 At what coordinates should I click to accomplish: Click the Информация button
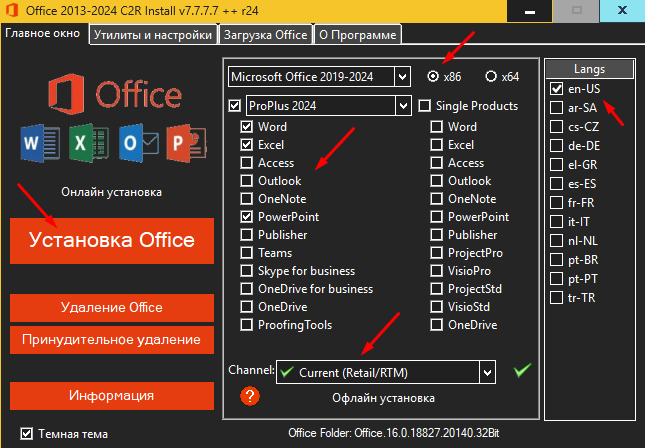click(x=112, y=396)
